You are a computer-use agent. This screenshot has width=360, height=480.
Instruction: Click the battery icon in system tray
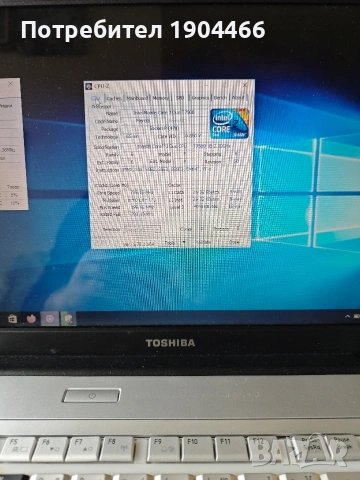pyautogui.click(x=356, y=316)
